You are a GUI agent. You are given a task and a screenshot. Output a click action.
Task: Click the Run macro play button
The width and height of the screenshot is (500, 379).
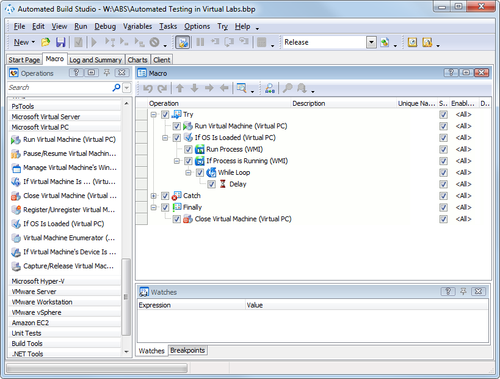(x=94, y=42)
